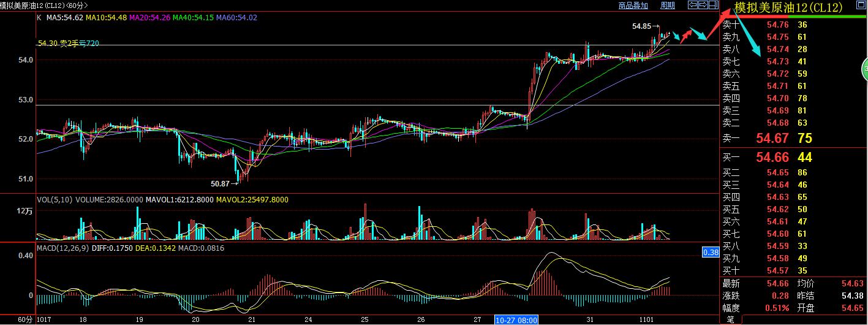Select the 卖一 best ask 54.67

[772, 139]
